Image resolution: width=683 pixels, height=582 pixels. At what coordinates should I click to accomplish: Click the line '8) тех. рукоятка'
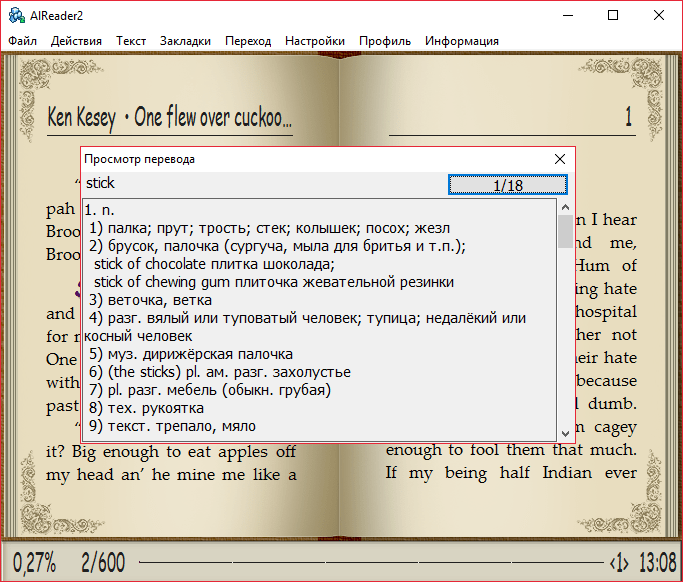146,408
